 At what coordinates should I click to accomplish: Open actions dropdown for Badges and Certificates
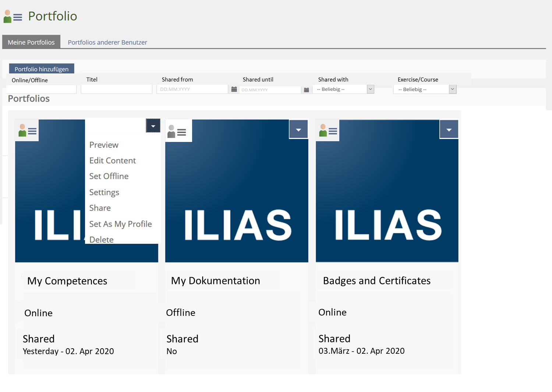[449, 129]
